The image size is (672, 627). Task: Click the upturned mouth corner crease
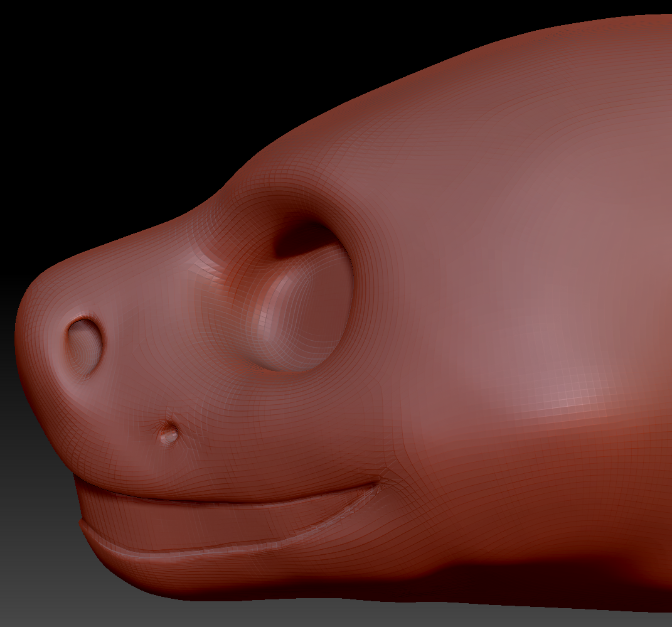(x=375, y=485)
